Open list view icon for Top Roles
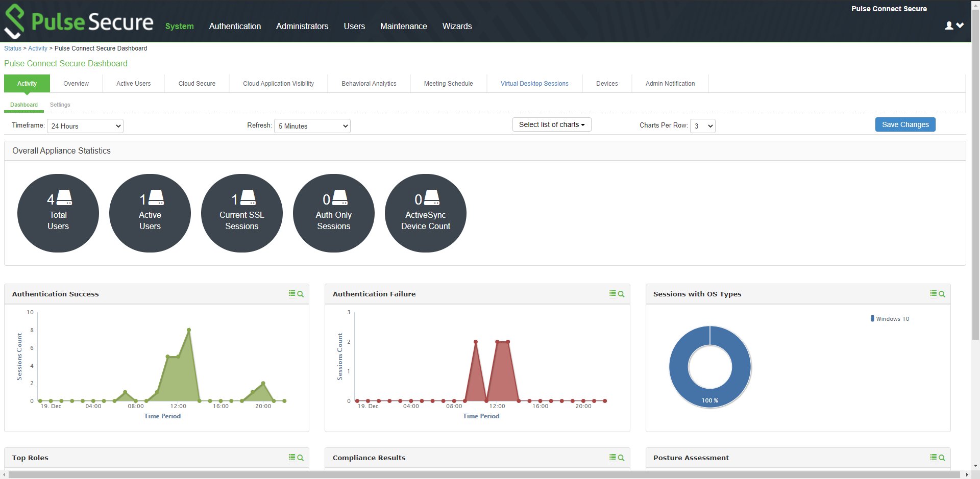The width and height of the screenshot is (980, 479). 292,457
